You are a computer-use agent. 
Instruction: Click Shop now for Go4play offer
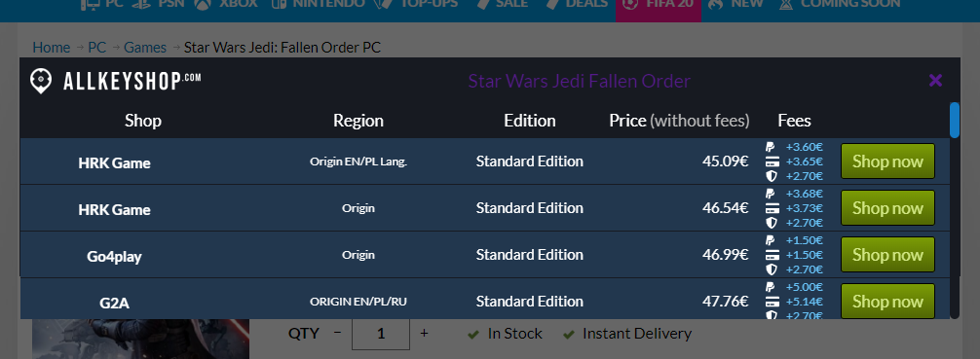tap(887, 255)
